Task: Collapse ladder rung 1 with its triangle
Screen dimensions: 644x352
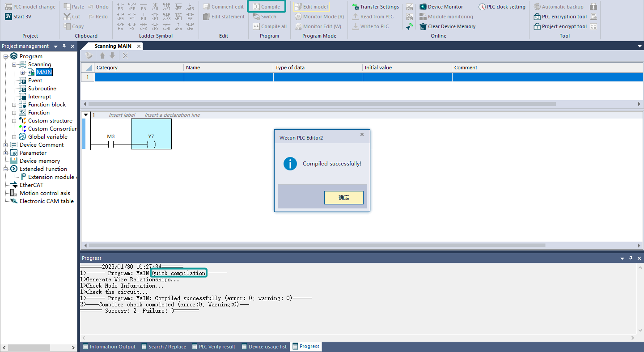Action: click(x=86, y=115)
